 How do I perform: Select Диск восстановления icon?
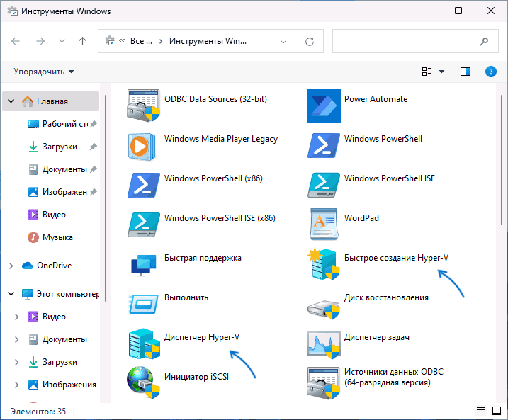324,310
